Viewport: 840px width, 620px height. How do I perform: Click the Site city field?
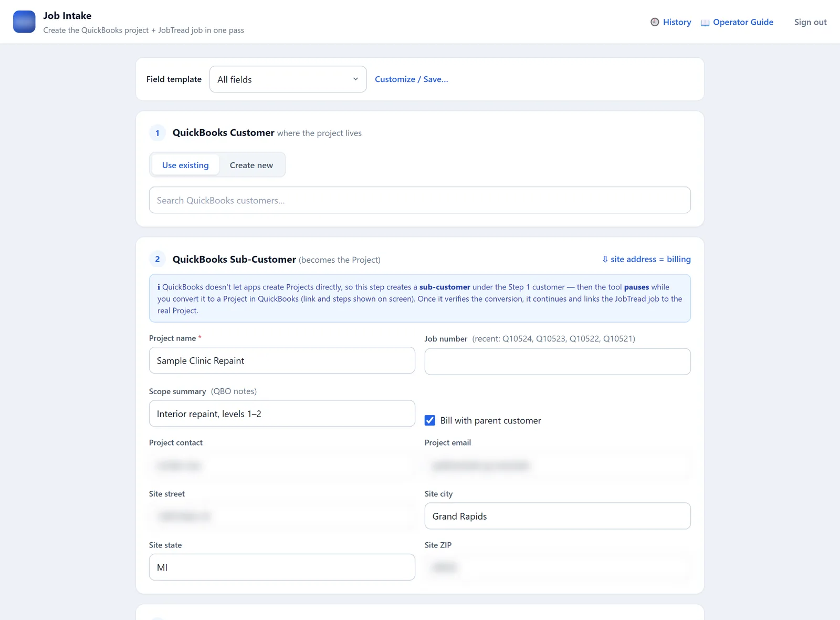point(558,516)
